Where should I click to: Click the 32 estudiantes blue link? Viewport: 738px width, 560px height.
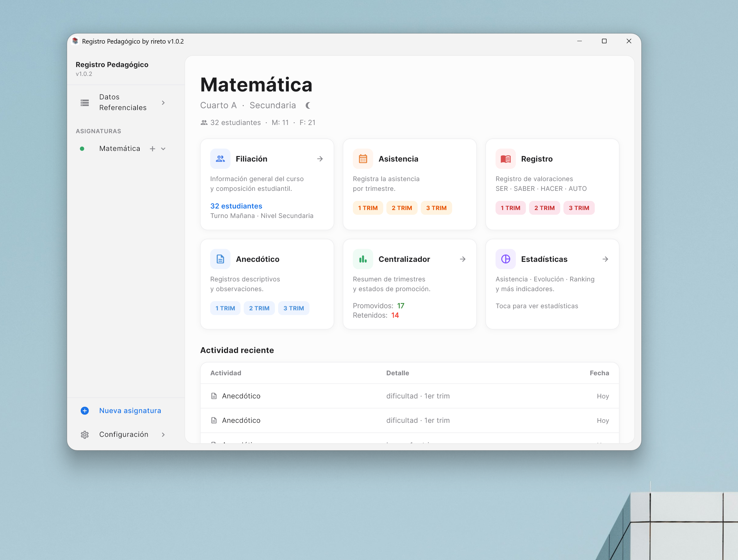pyautogui.click(x=236, y=206)
